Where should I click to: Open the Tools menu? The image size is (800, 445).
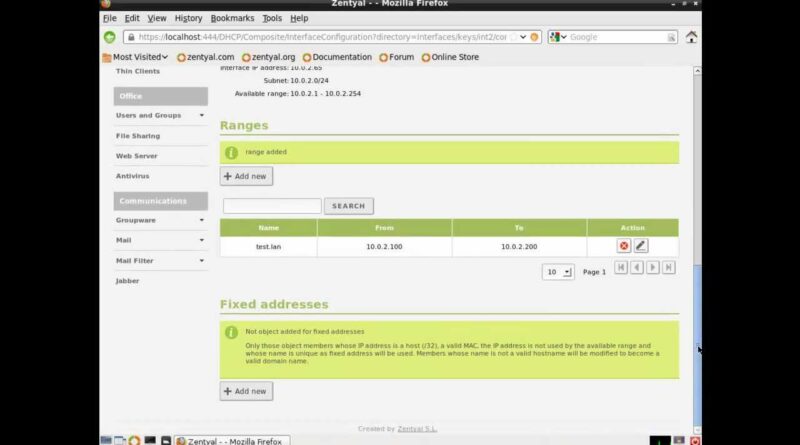click(272, 18)
